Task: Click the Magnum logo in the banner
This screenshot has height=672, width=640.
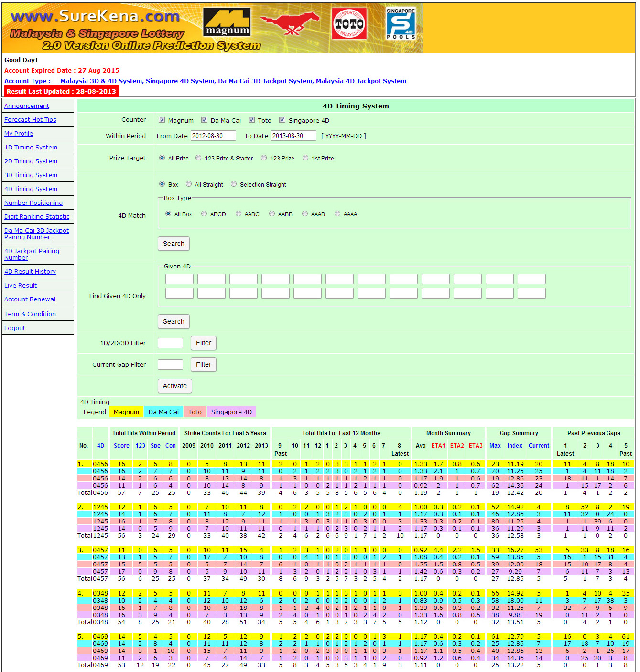Action: point(227,22)
